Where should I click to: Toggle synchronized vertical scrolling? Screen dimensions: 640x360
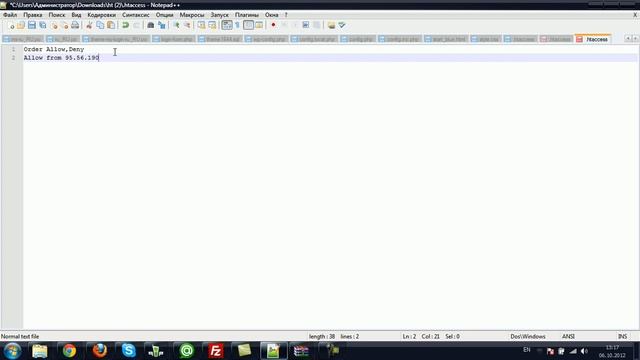(202, 25)
